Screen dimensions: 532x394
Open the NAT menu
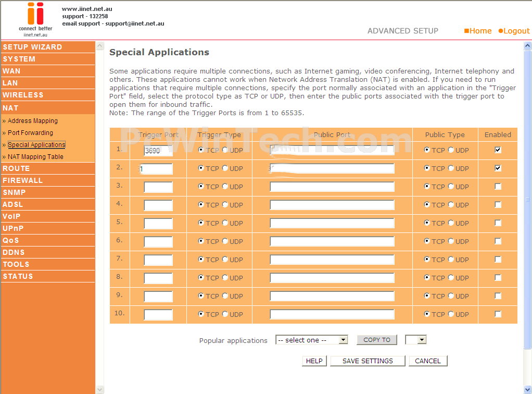(x=48, y=108)
